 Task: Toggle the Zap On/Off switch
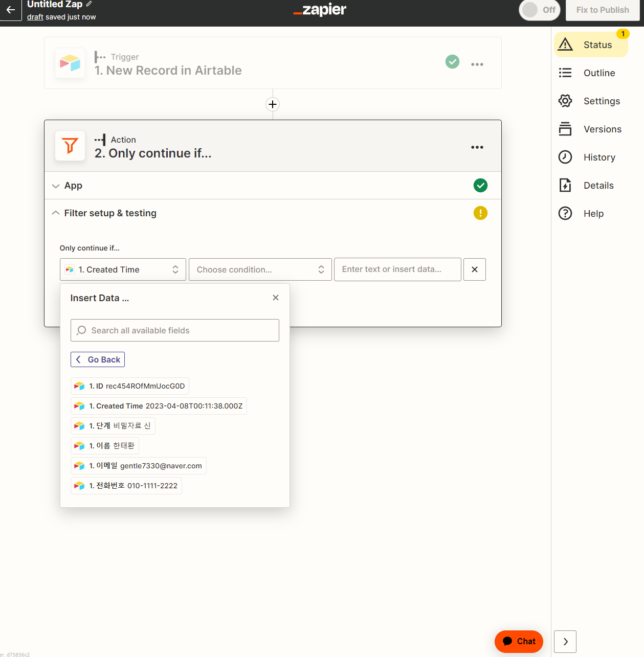click(x=540, y=10)
